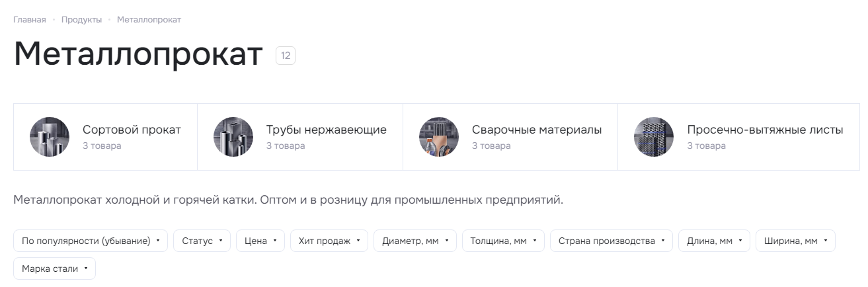Screen dimensions: 868x287
Task: Open the Страна производства filter
Action: click(x=612, y=241)
